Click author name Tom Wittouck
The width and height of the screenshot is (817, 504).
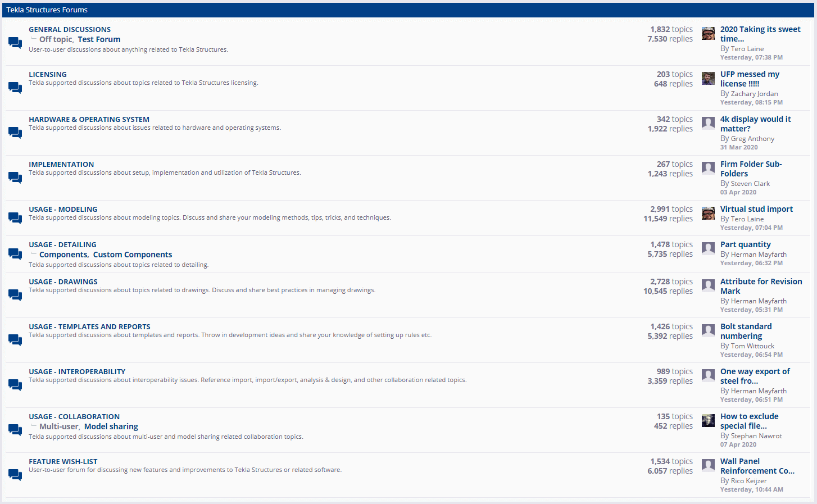(752, 346)
